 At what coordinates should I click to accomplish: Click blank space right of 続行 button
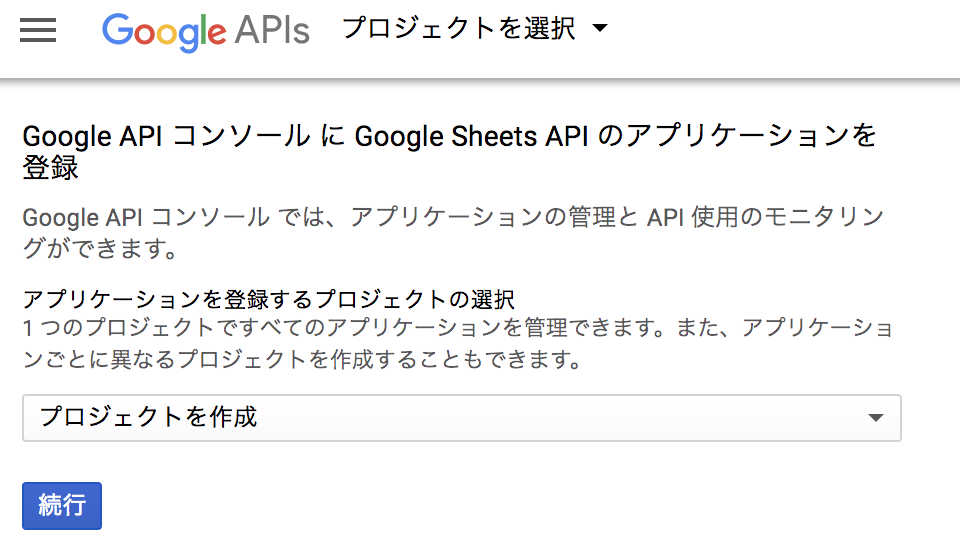490,506
